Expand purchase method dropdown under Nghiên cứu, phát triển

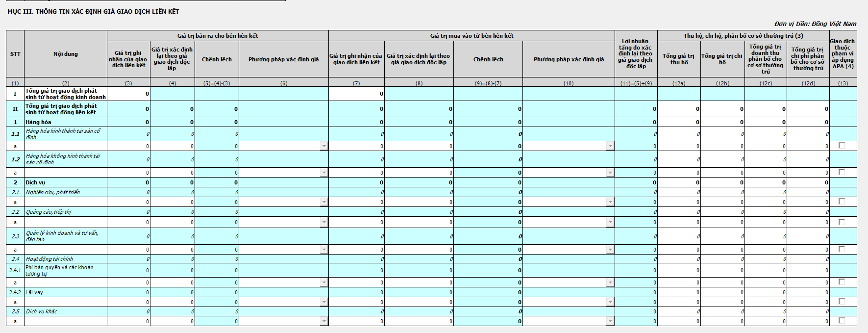tap(610, 202)
